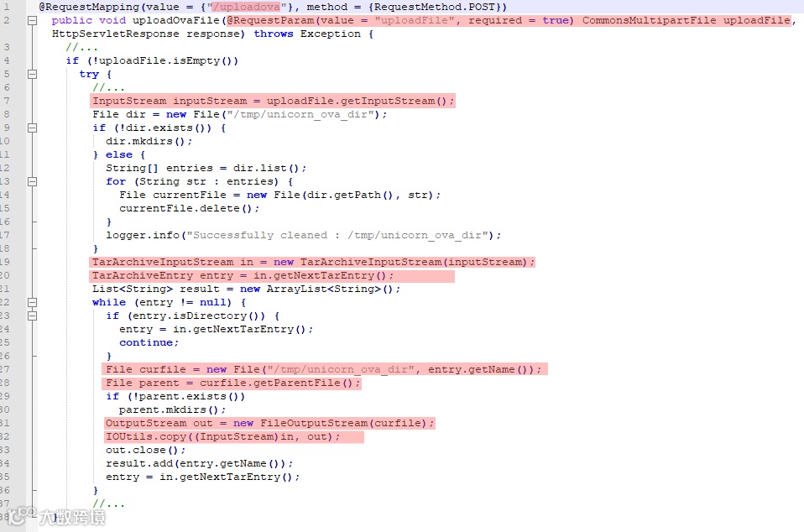Collapse the try block fold marker
Screen dimensions: 804x532
pyautogui.click(x=32, y=74)
